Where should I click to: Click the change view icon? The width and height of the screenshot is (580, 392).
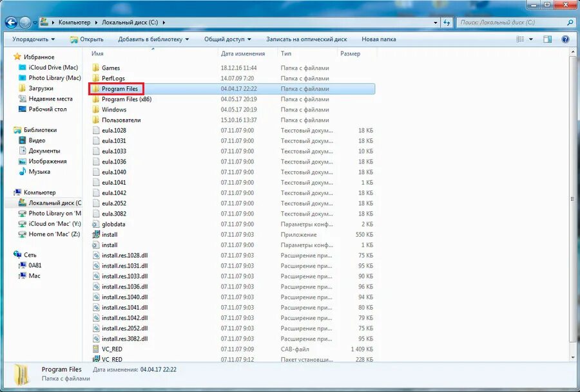(520, 39)
